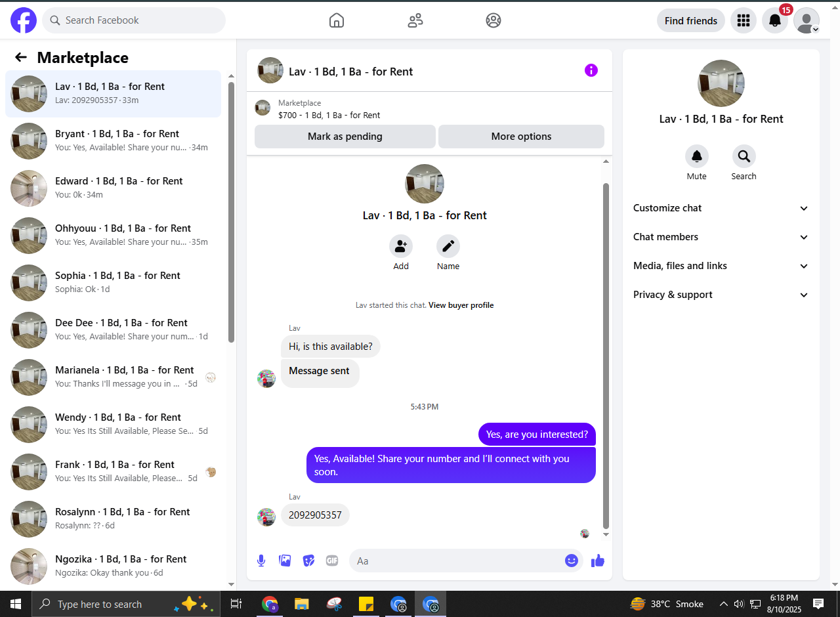Screen dimensions: 840x617
Task: Open the Rosalynn conversation in list
Action: tap(113, 519)
